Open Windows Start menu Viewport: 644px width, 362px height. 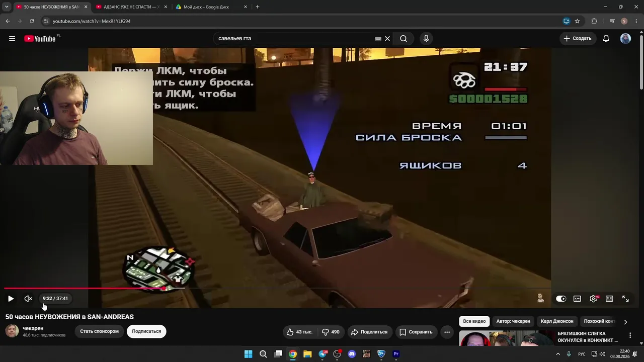pyautogui.click(x=248, y=354)
